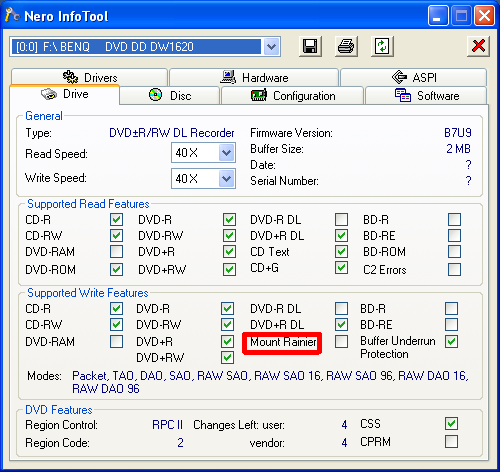Screen dimensions: 500x472
Task: Close the Nero InfoTool window
Action: [x=484, y=16]
